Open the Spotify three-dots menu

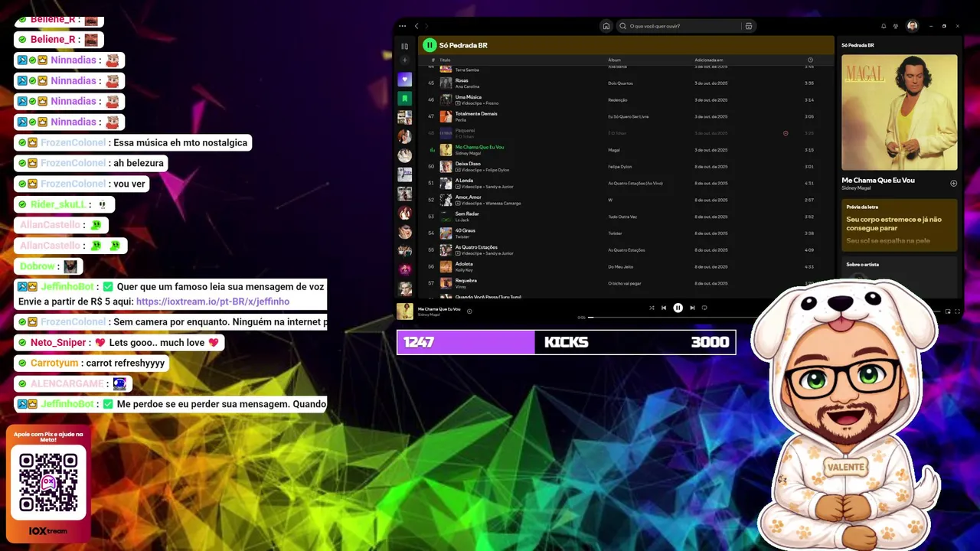[403, 26]
